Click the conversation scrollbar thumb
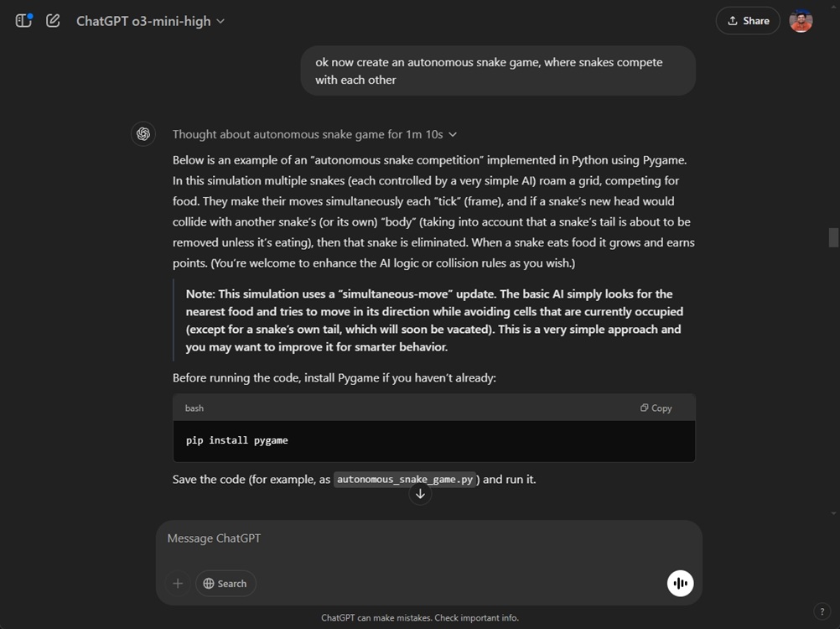The width and height of the screenshot is (840, 629). click(833, 237)
